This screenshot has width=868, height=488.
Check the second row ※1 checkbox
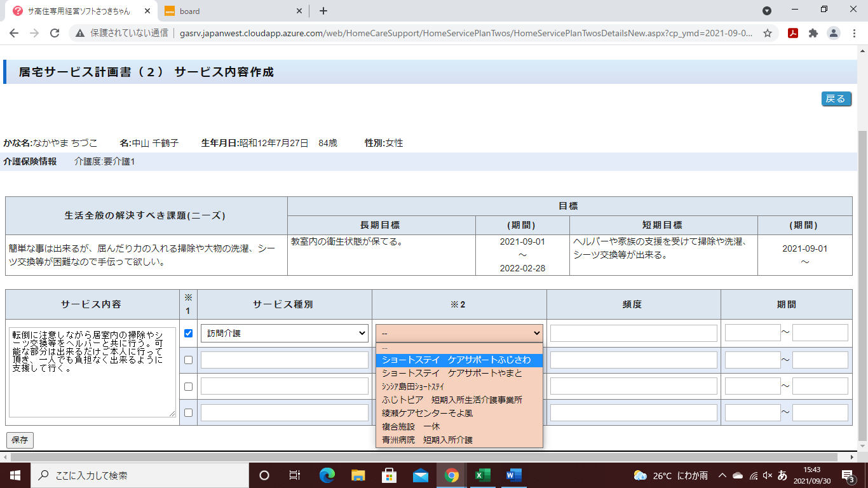coord(188,360)
